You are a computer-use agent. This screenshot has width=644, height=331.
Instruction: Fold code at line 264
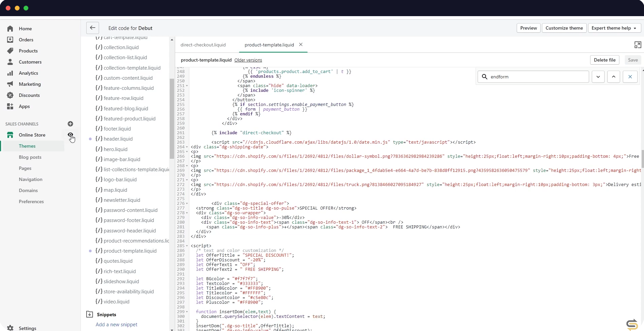[187, 147]
